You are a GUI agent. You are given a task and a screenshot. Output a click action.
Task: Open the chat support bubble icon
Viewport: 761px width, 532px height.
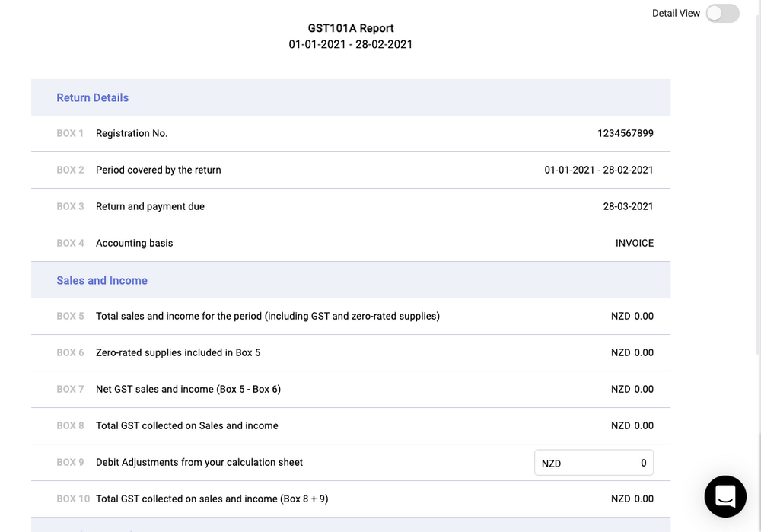[724, 496]
